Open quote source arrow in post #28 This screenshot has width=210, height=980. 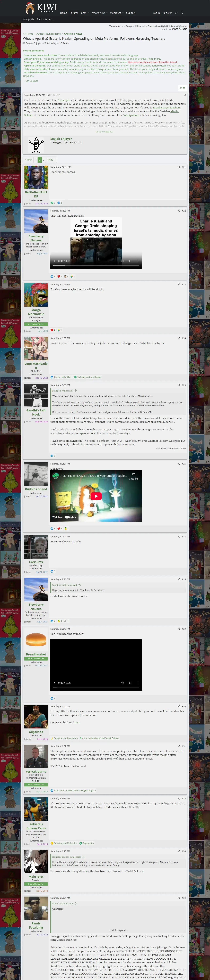80,585
